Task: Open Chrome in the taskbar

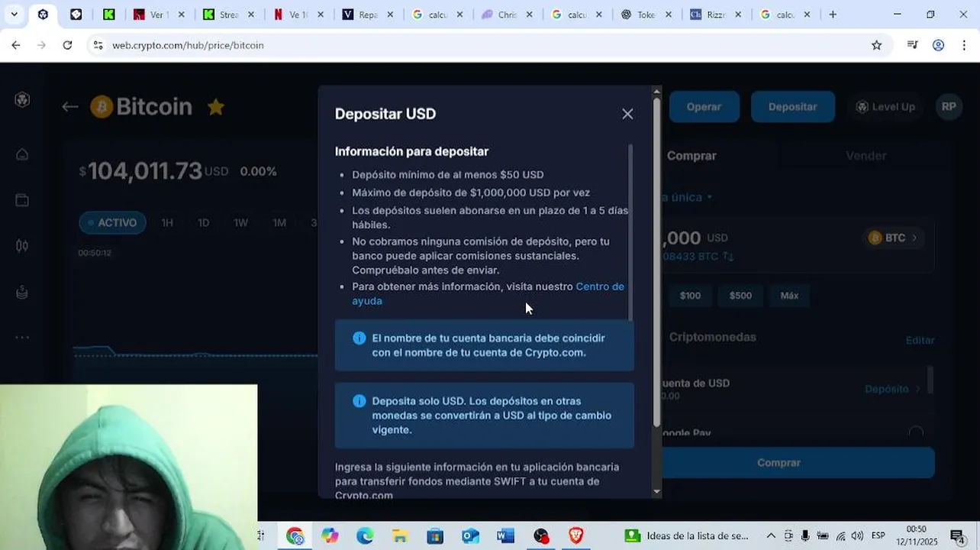Action: click(x=295, y=536)
